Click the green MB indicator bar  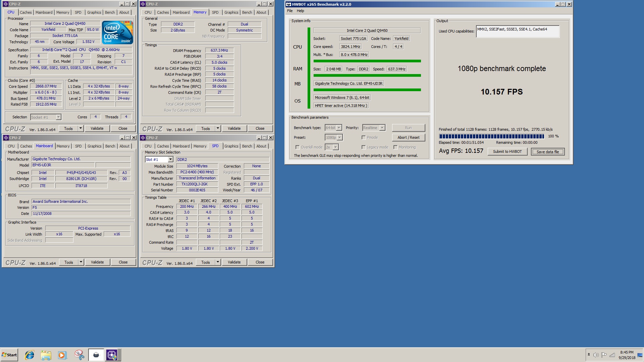tap(367, 90)
